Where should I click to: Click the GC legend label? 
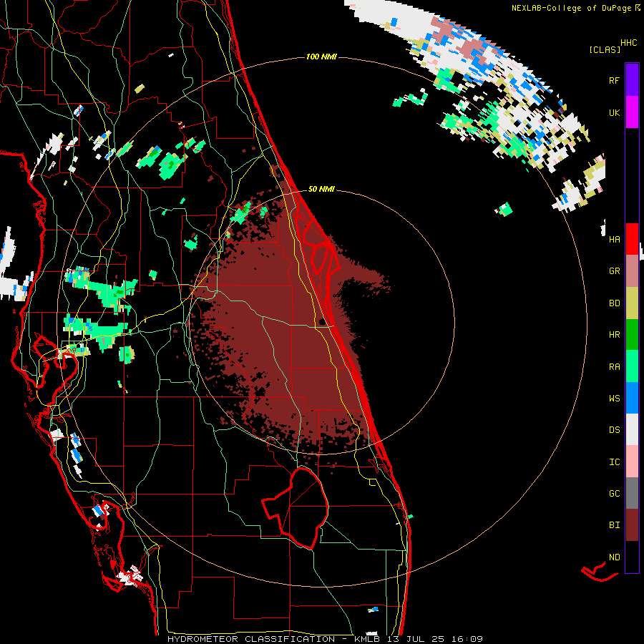pos(614,494)
